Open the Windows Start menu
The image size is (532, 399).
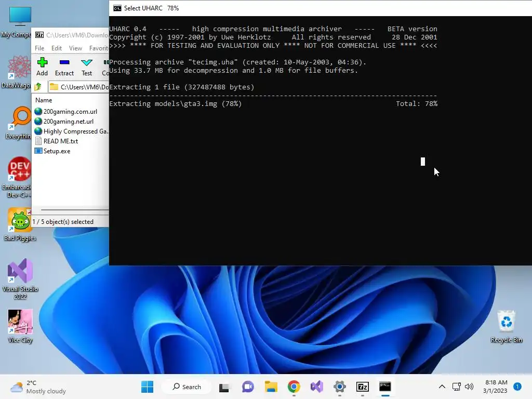tap(147, 387)
